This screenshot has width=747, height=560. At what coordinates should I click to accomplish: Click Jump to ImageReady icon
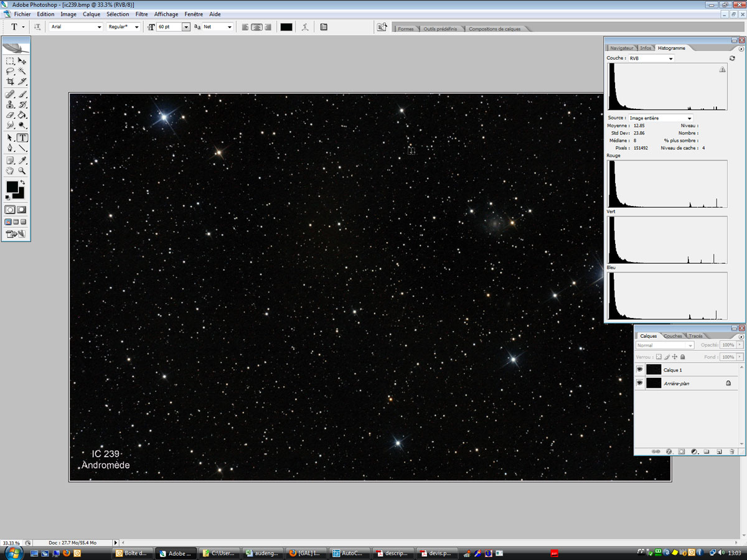coord(16,234)
